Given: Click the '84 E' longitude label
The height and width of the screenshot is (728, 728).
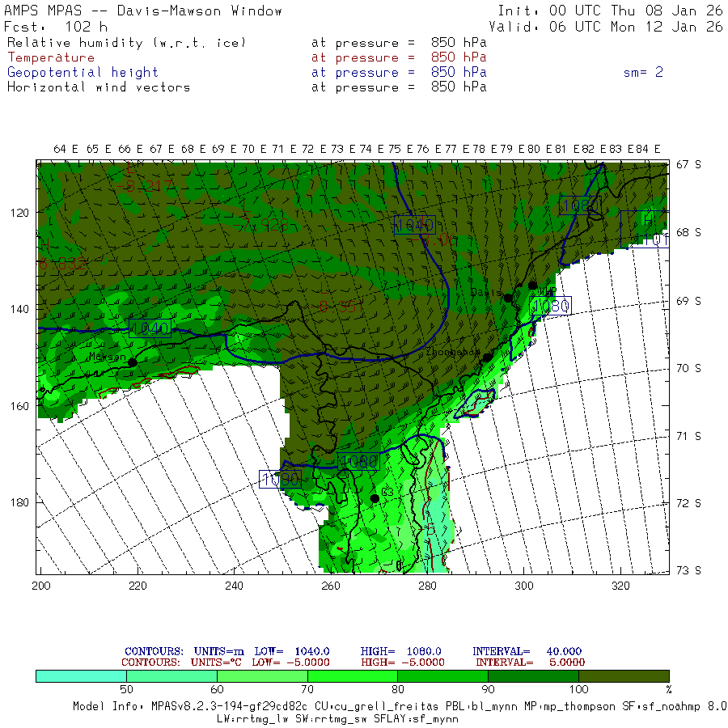Looking at the screenshot, I should tap(648, 149).
